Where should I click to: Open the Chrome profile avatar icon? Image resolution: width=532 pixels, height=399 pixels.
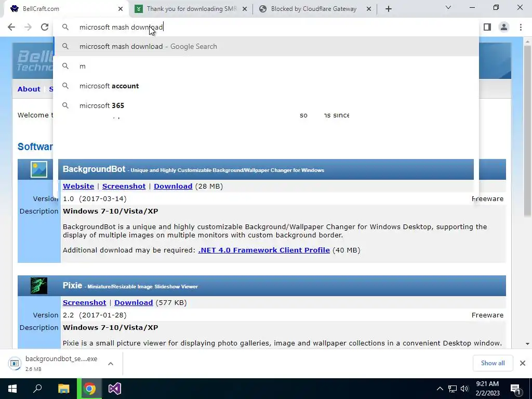click(504, 27)
